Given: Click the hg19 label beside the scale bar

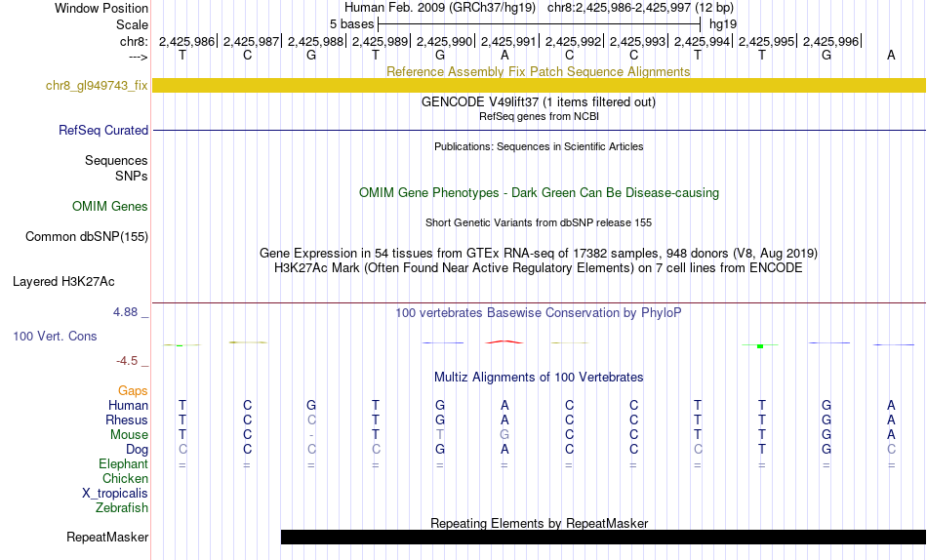Looking at the screenshot, I should pos(723,24).
